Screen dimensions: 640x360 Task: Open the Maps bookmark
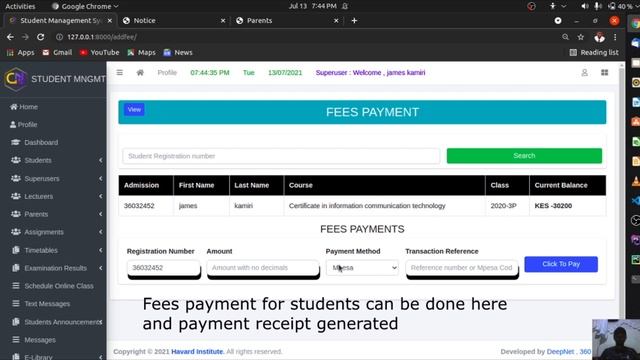click(141, 52)
